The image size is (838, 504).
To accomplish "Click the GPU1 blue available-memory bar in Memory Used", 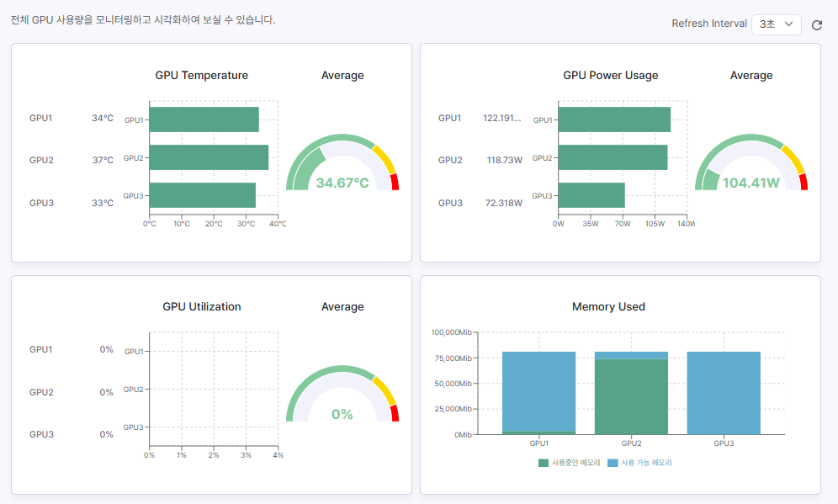I will point(538,391).
